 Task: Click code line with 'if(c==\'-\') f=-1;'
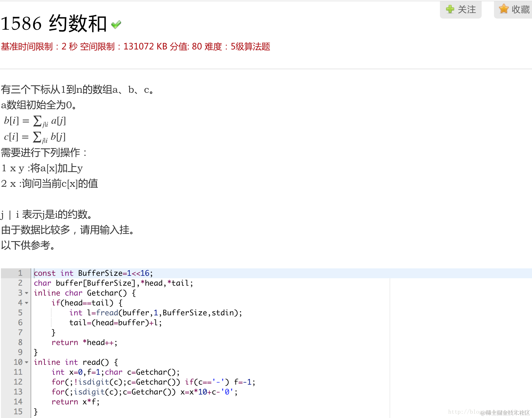click(x=154, y=382)
